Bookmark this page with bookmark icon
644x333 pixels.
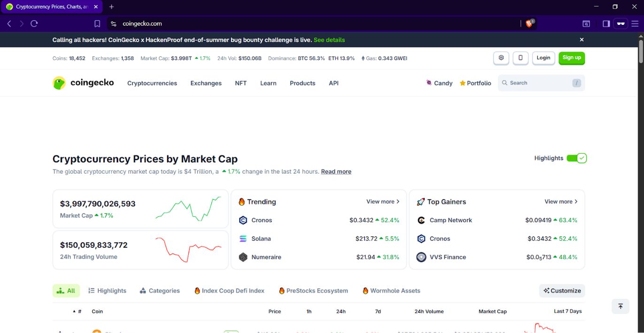97,23
